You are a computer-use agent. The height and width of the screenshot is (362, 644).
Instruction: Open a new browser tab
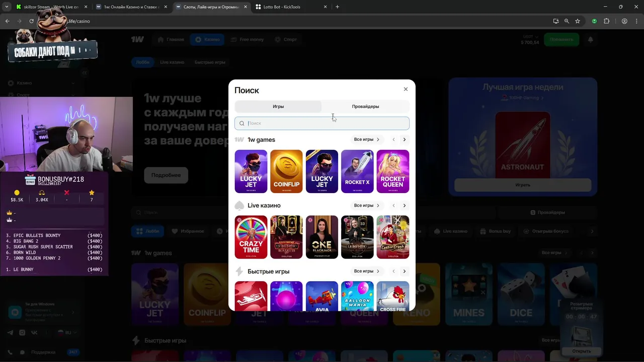(337, 7)
